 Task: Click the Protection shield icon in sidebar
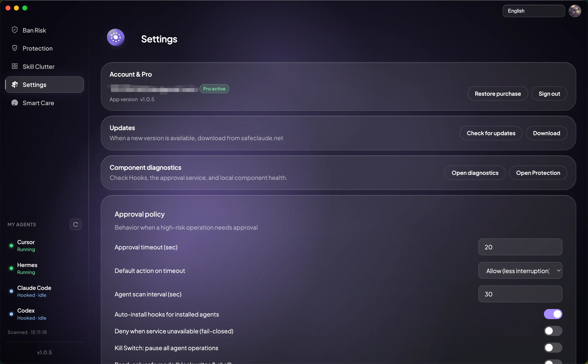pyautogui.click(x=15, y=48)
